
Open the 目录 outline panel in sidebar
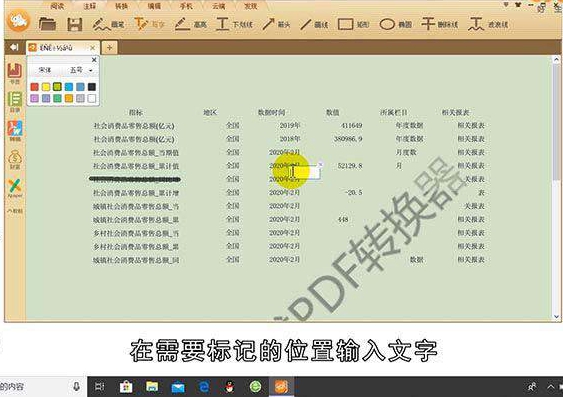(15, 102)
